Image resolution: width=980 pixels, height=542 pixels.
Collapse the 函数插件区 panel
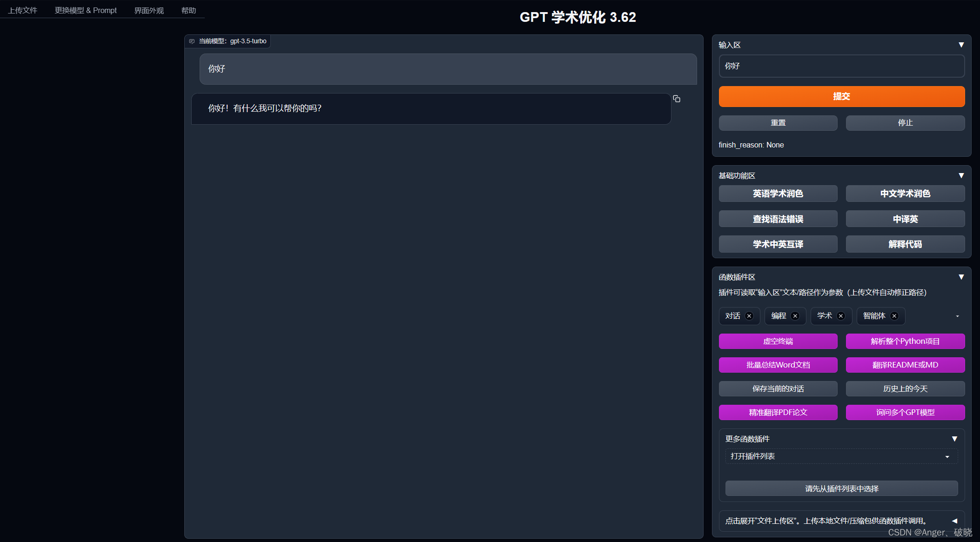961,276
